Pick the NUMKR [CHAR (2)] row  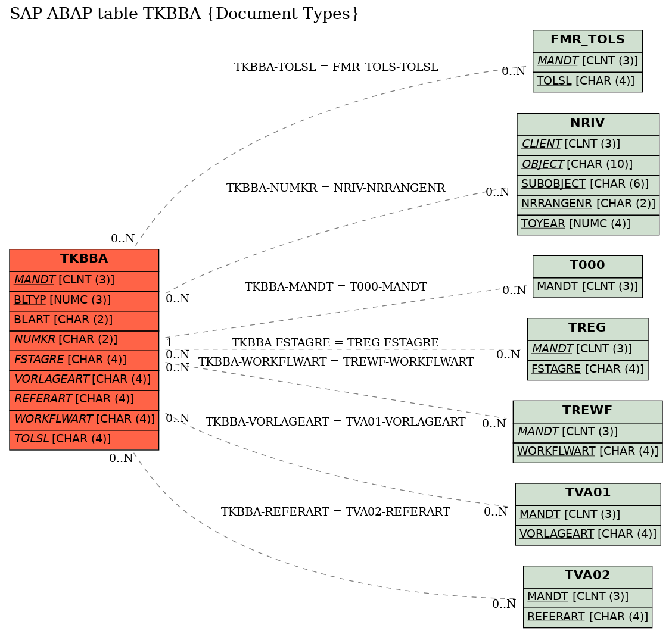(84, 341)
